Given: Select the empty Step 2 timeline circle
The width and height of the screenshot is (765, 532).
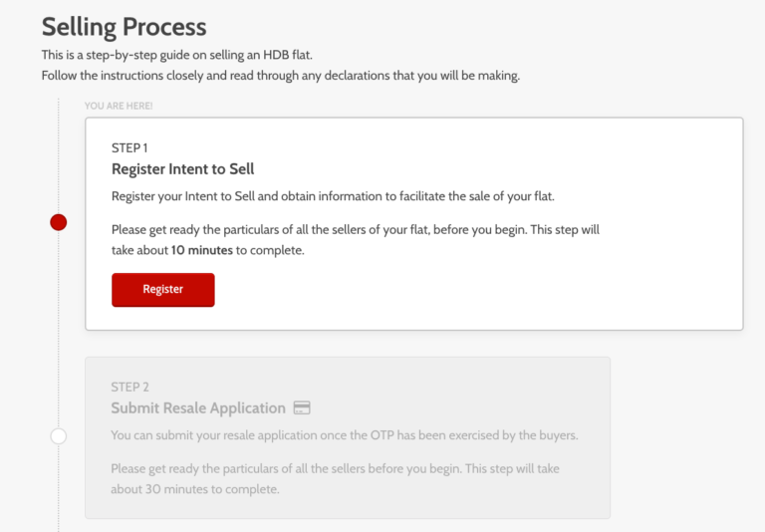Looking at the screenshot, I should tap(59, 435).
